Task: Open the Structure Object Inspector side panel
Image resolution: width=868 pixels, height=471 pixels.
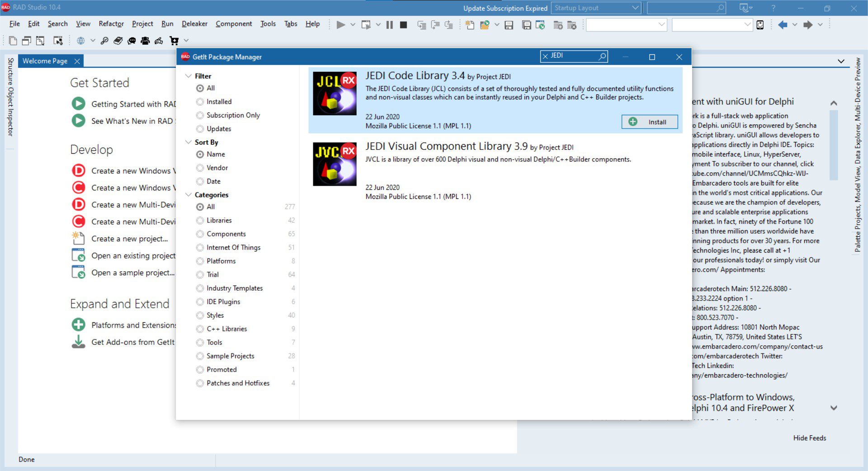Action: 10,97
